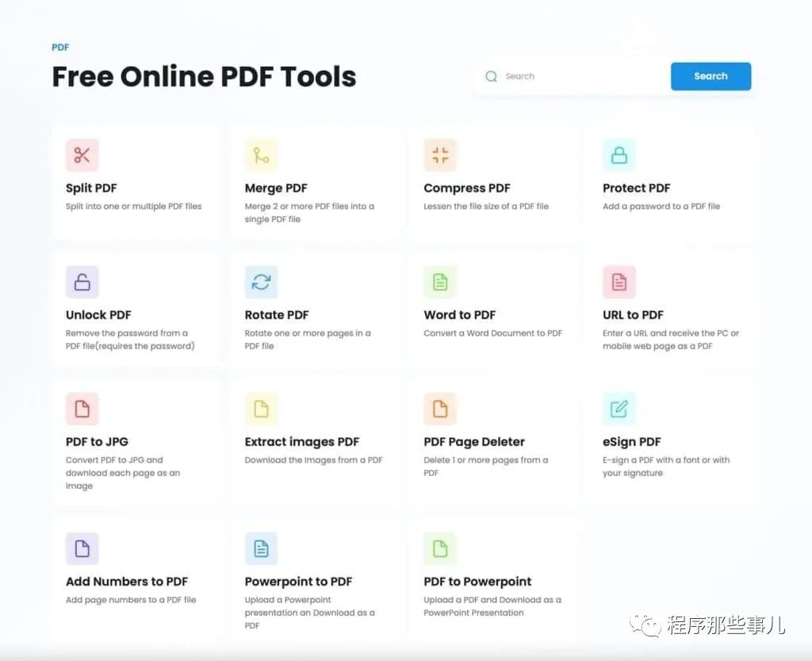Click the Unlock PDF open-lock icon
The height and width of the screenshot is (661, 812).
click(82, 282)
